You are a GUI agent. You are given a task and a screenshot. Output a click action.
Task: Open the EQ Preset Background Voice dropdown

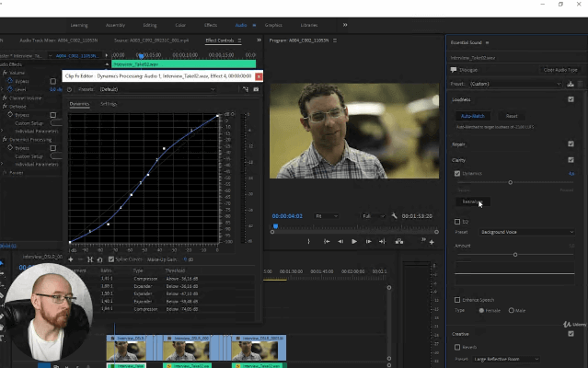526,232
